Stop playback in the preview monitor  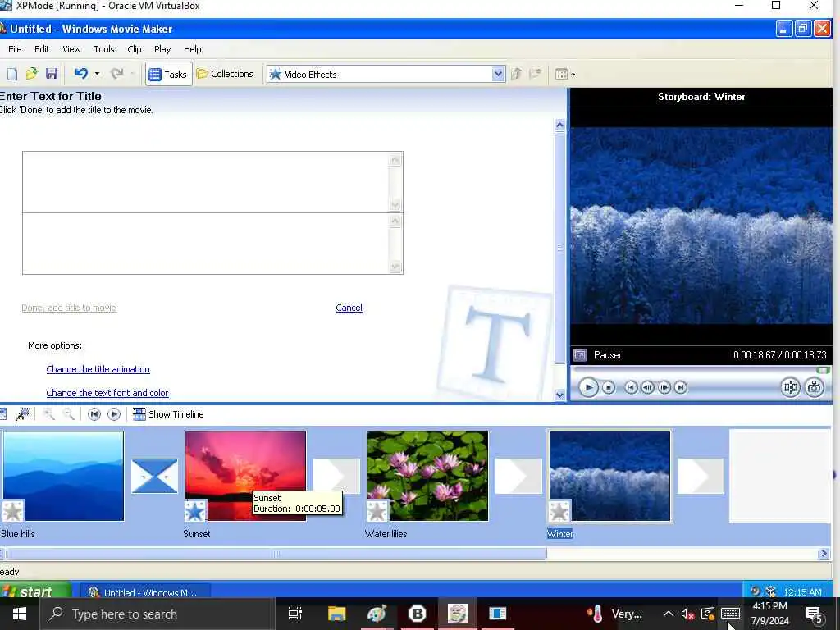pyautogui.click(x=609, y=387)
